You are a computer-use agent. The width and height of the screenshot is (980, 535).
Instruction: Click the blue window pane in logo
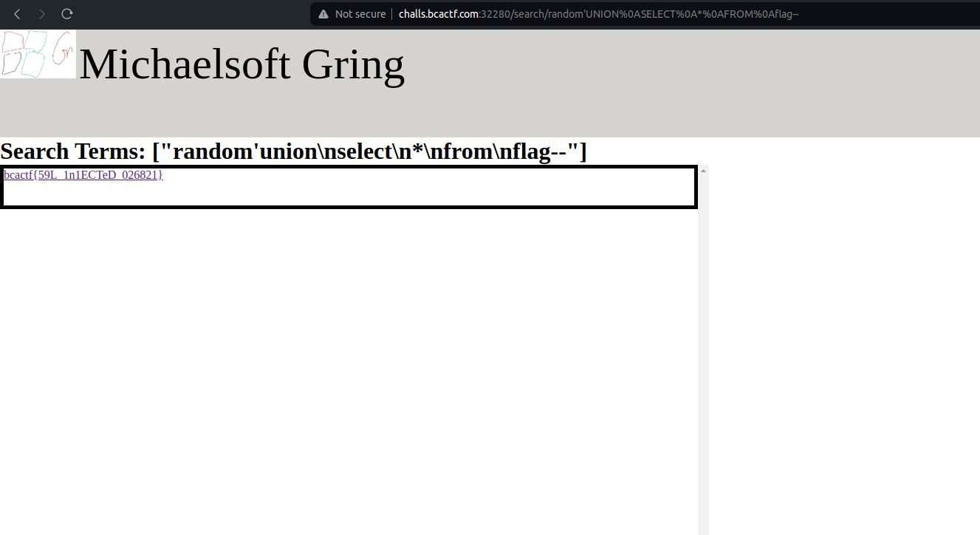[33, 65]
